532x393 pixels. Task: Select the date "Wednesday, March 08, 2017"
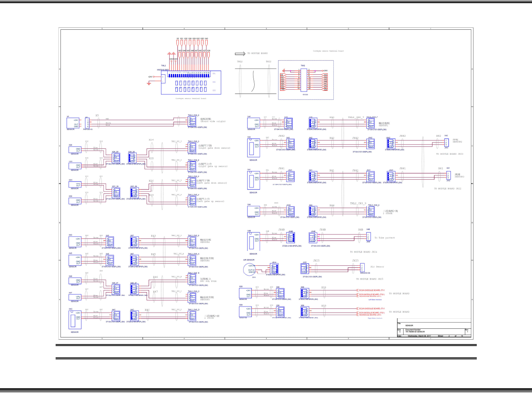(x=419, y=336)
